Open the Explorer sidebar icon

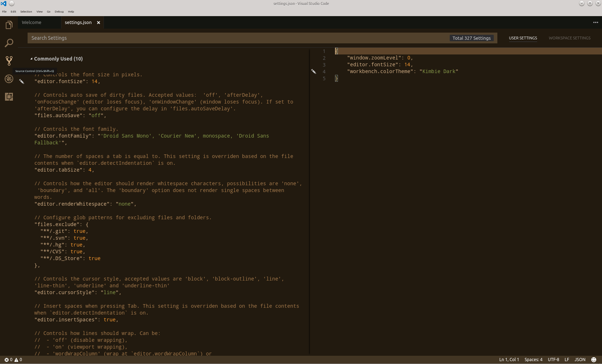(9, 25)
